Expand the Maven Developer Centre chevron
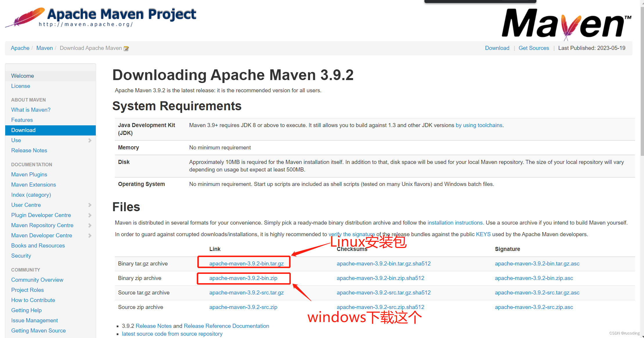Viewport: 644px width, 338px height. pyautogui.click(x=90, y=236)
